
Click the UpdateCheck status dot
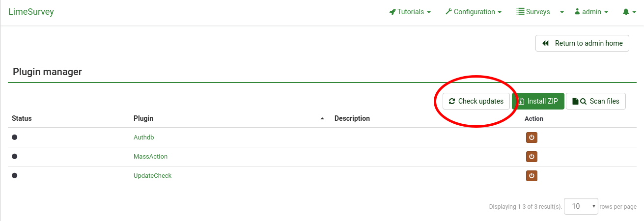pyautogui.click(x=15, y=175)
